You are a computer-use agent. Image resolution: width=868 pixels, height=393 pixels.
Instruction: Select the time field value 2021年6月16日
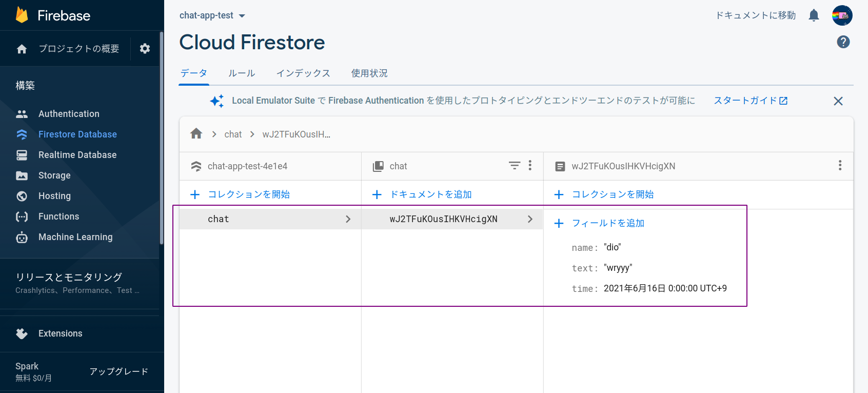point(665,288)
